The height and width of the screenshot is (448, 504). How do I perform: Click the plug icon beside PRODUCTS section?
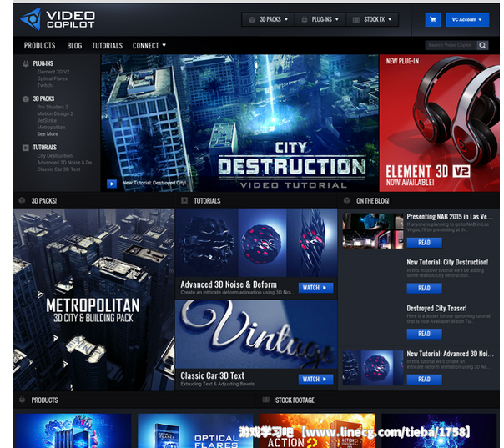point(22,400)
